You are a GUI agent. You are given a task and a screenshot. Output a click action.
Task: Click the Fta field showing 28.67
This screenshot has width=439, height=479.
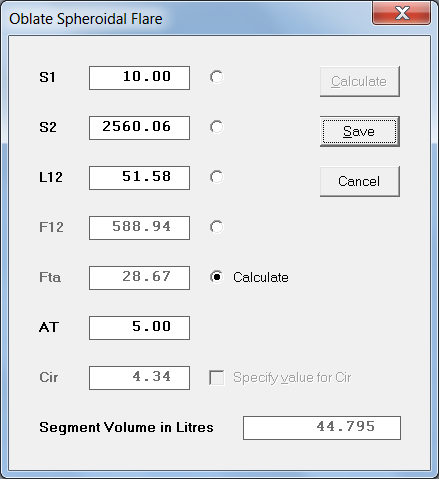click(x=139, y=278)
